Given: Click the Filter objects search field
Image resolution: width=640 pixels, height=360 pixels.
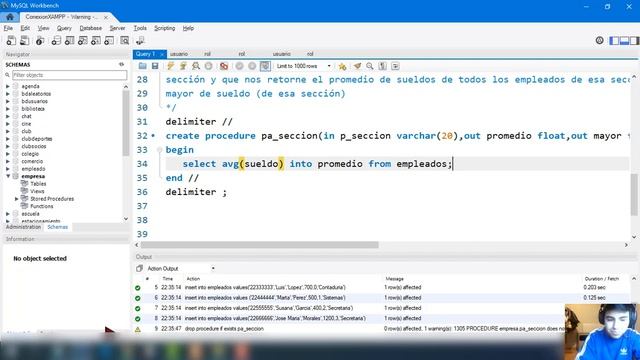Looking at the screenshot, I should pos(69,75).
